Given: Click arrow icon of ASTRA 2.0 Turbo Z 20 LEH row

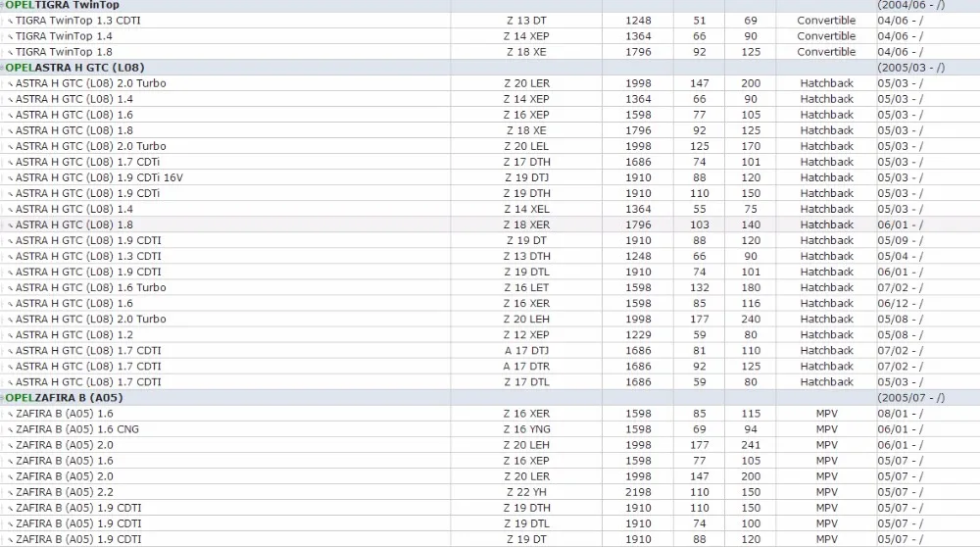Looking at the screenshot, I should tap(10, 320).
